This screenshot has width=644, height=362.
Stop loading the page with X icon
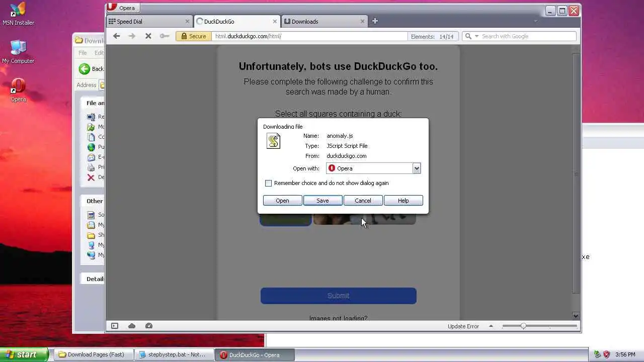pos(148,36)
